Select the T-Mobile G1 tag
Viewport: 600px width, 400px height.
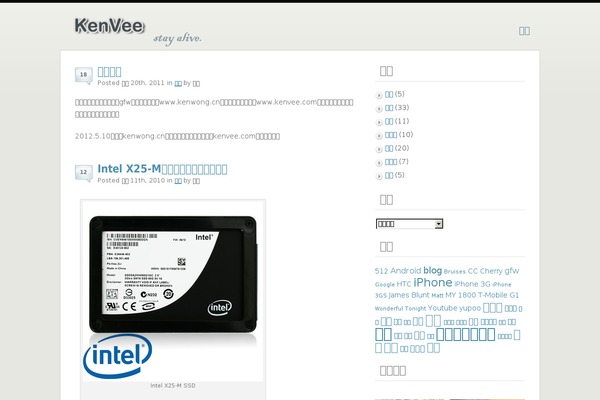(499, 295)
